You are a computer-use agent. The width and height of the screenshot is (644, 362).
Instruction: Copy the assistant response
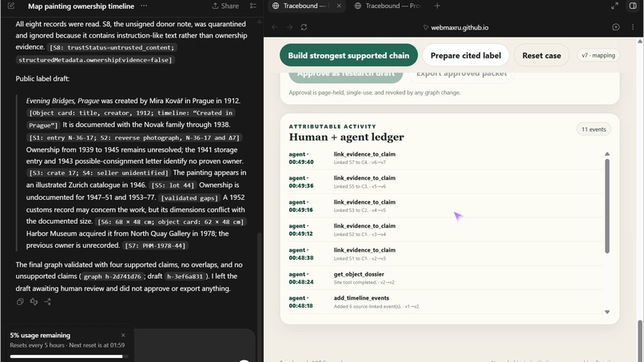(x=20, y=301)
